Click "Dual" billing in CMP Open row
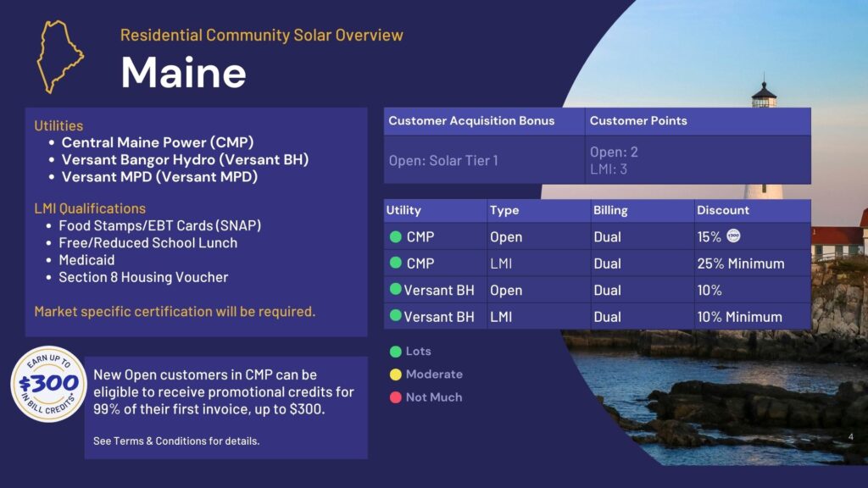 point(607,237)
